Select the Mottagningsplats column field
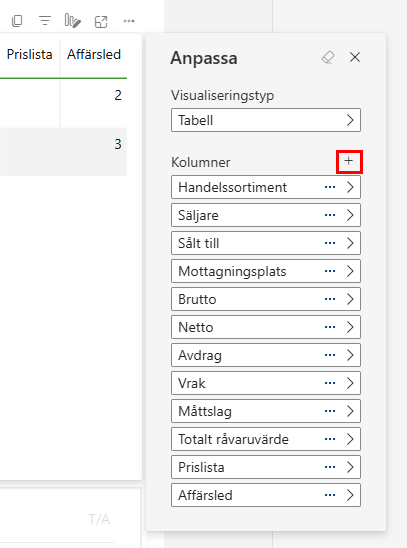Viewport: 407px width, 548px height. click(x=266, y=271)
